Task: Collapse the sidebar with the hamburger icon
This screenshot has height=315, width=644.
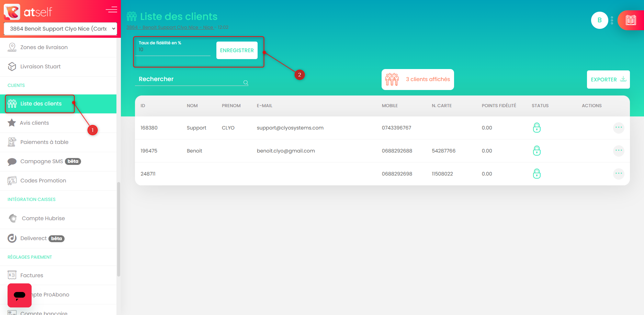Action: pyautogui.click(x=111, y=10)
